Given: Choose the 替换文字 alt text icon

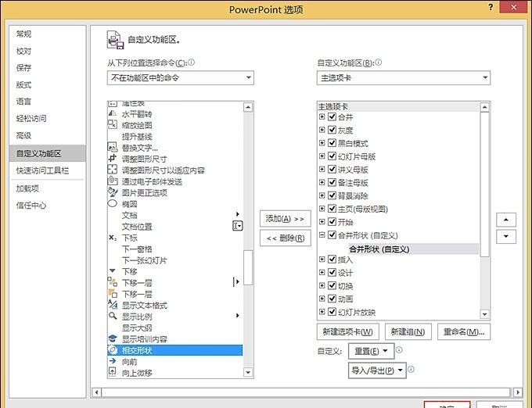Looking at the screenshot, I should (113, 147).
